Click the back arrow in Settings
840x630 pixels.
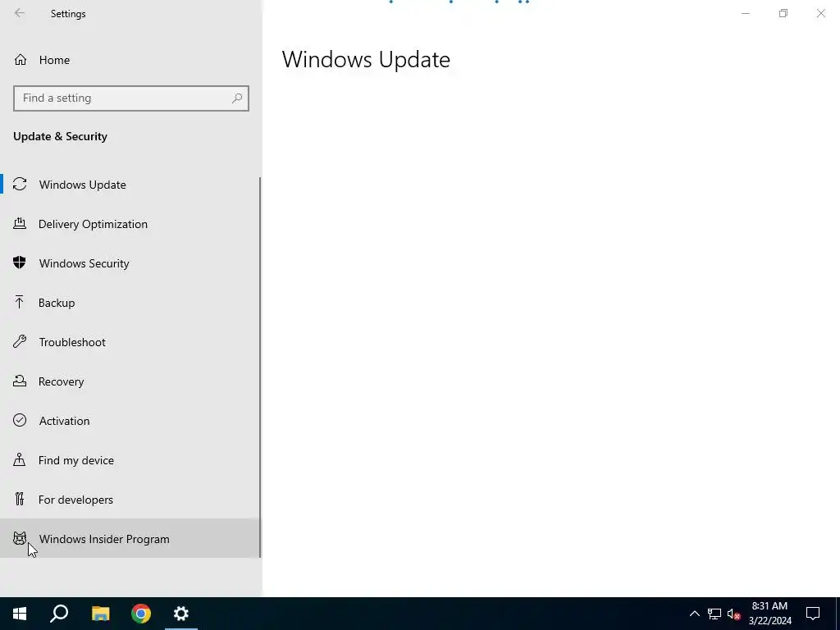pyautogui.click(x=20, y=13)
